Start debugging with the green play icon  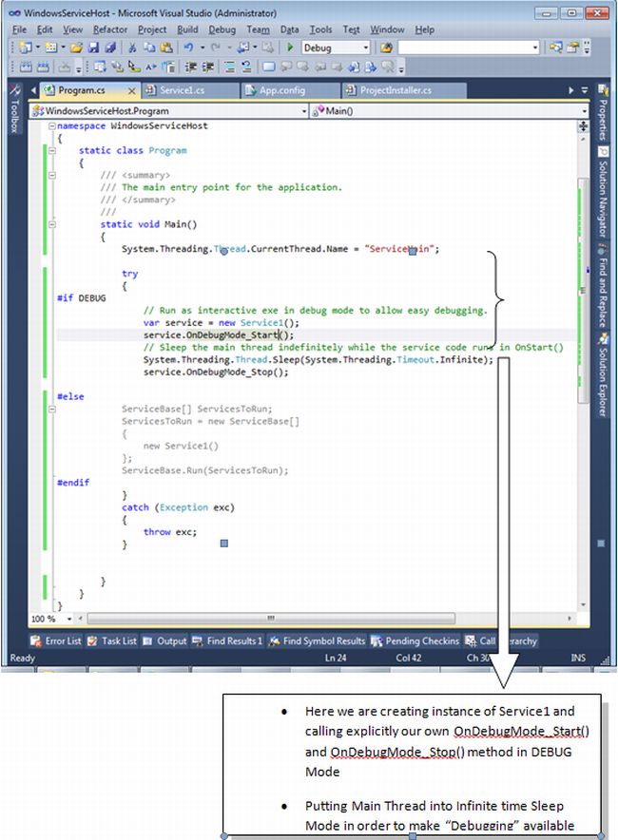(x=290, y=48)
